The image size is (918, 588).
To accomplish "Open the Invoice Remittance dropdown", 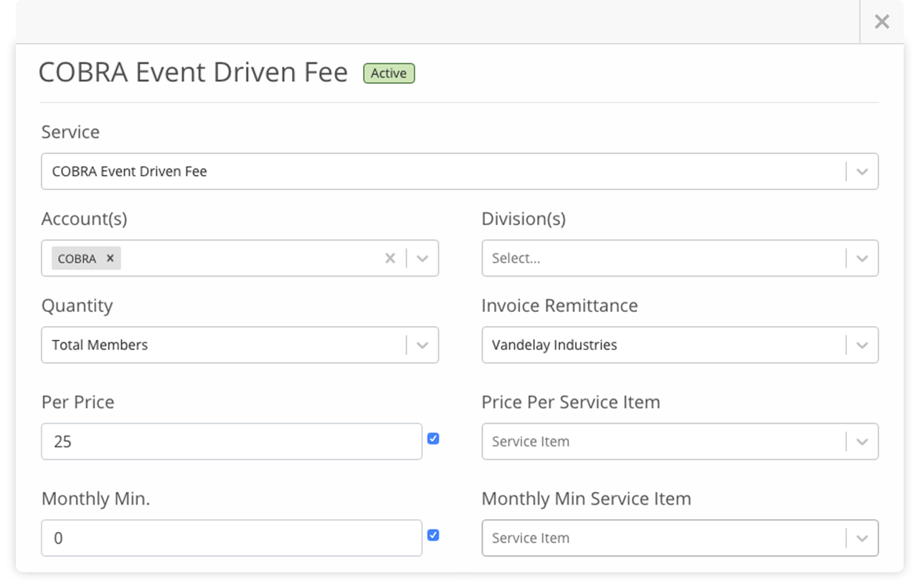I will 680,345.
